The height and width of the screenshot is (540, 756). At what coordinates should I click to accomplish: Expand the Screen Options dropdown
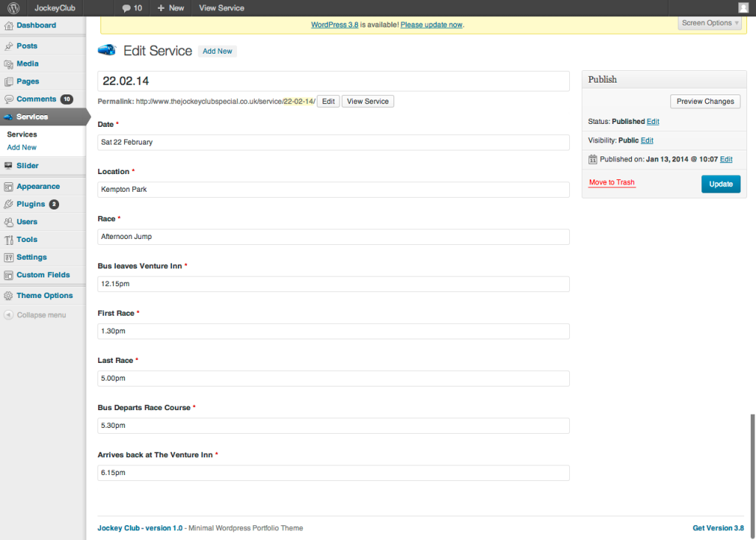(x=709, y=23)
